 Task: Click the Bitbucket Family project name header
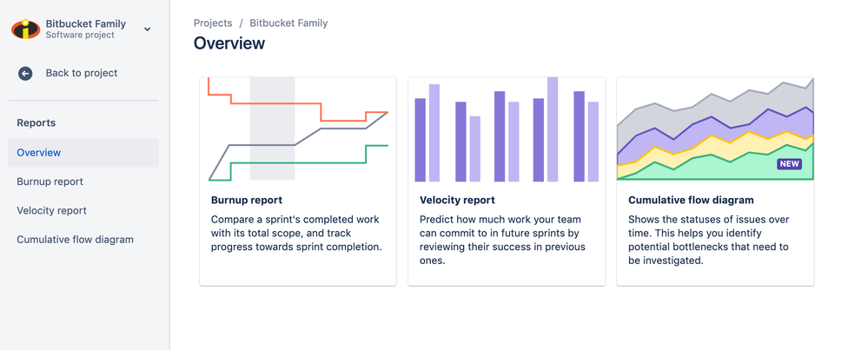pos(85,23)
